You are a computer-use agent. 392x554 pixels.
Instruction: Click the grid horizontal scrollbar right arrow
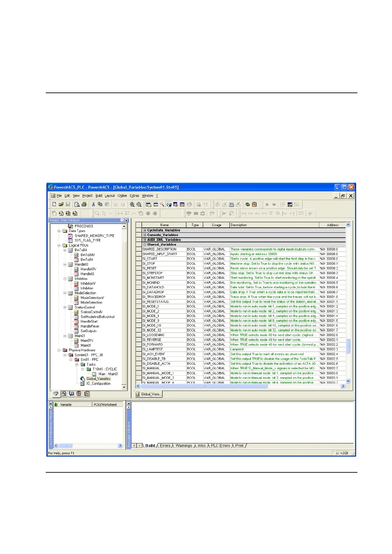(x=343, y=386)
